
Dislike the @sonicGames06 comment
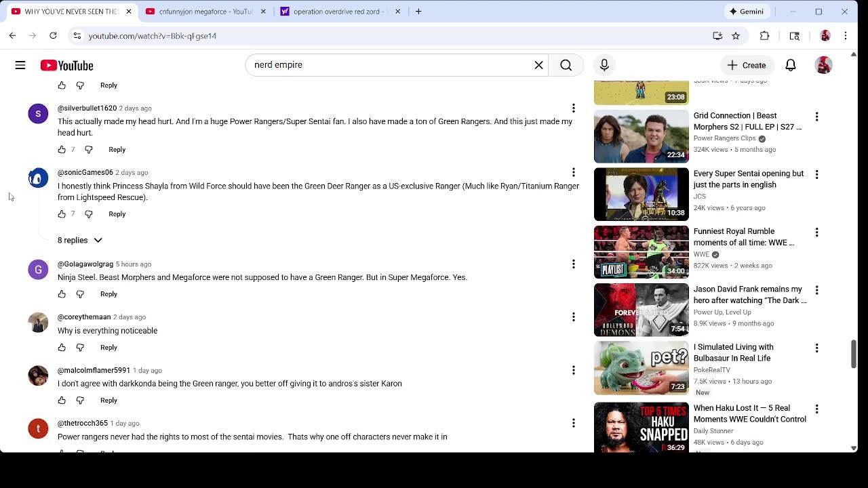[89, 213]
